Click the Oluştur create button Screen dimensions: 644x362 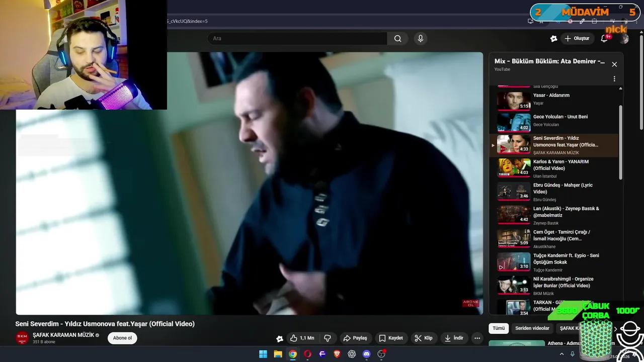577,39
